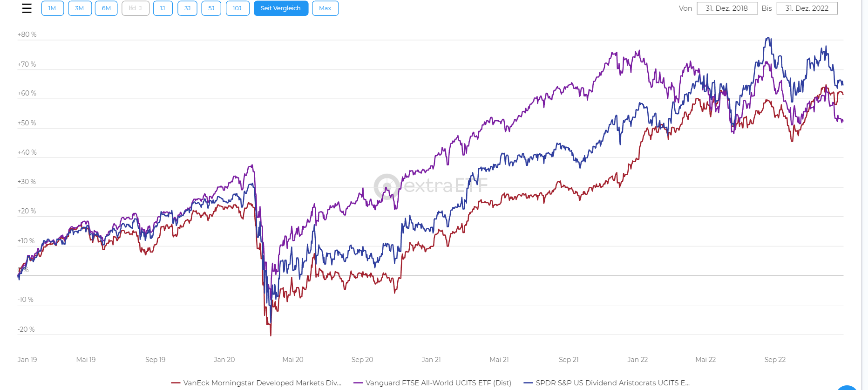Toggle VanEck Morningstar Developed Markets series
This screenshot has height=390, width=868.
point(262,383)
